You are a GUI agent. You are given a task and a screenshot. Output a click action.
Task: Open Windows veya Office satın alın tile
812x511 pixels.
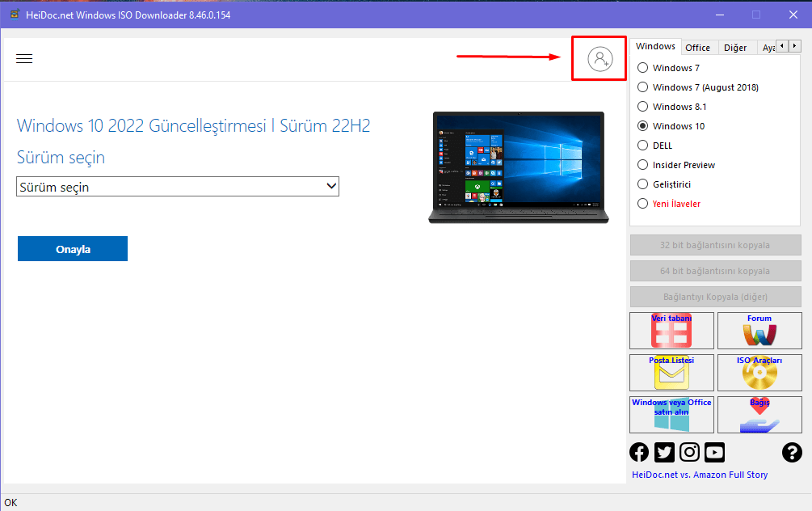pos(671,415)
